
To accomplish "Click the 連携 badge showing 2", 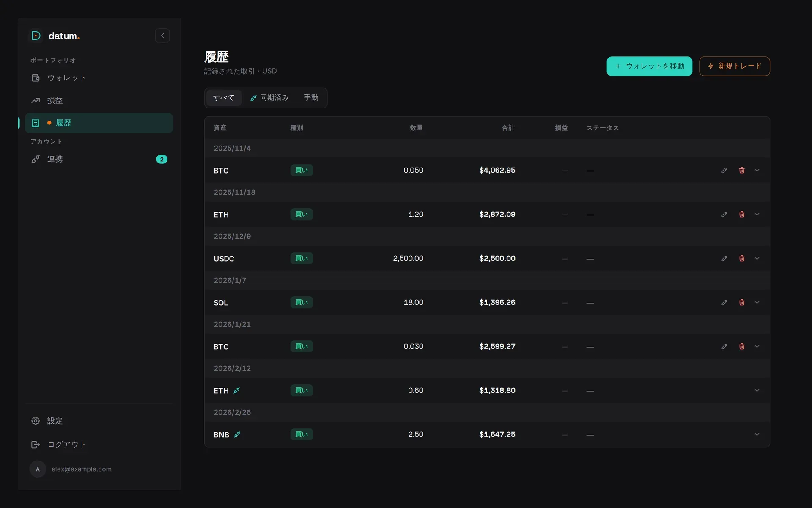I will point(162,160).
